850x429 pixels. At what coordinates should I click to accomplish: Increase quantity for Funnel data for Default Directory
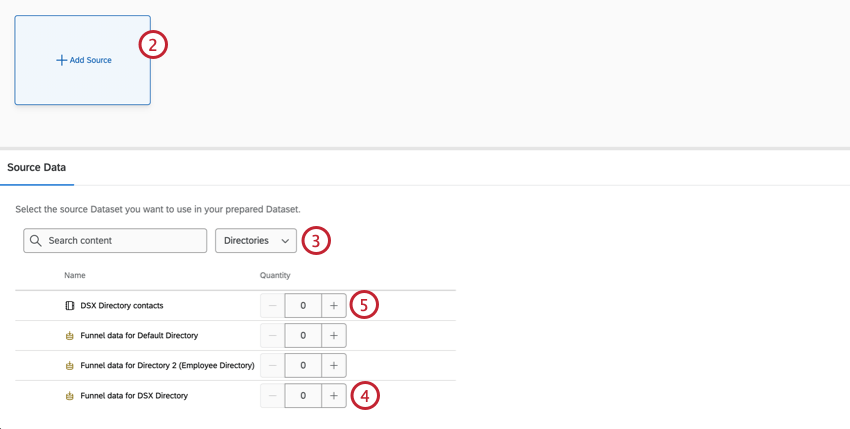point(334,335)
